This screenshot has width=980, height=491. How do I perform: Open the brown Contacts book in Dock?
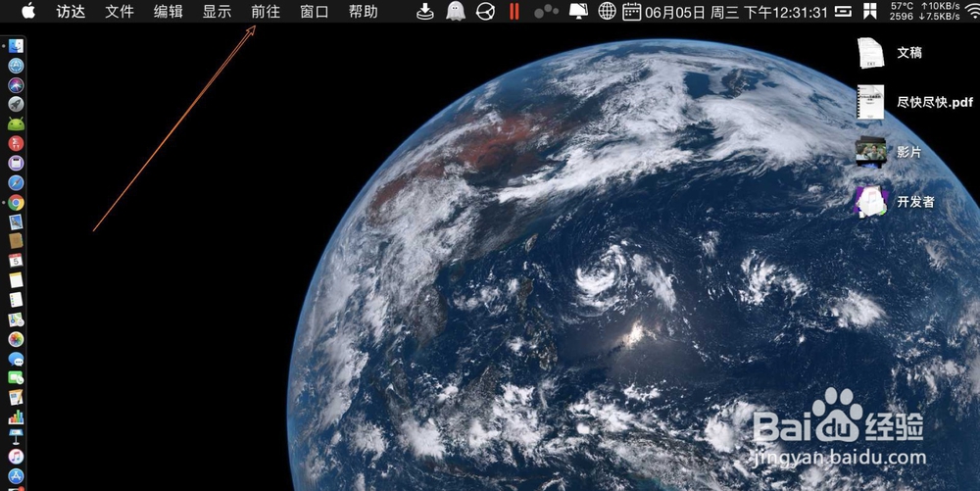[x=16, y=240]
